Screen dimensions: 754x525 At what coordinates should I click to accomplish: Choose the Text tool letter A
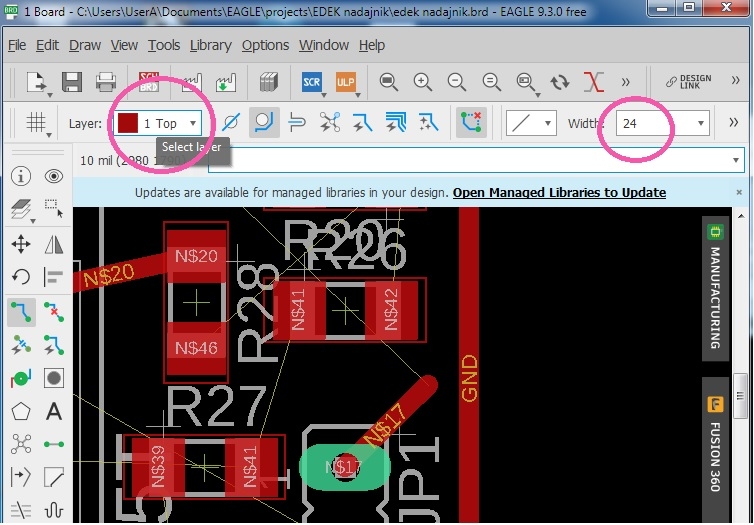coord(54,412)
